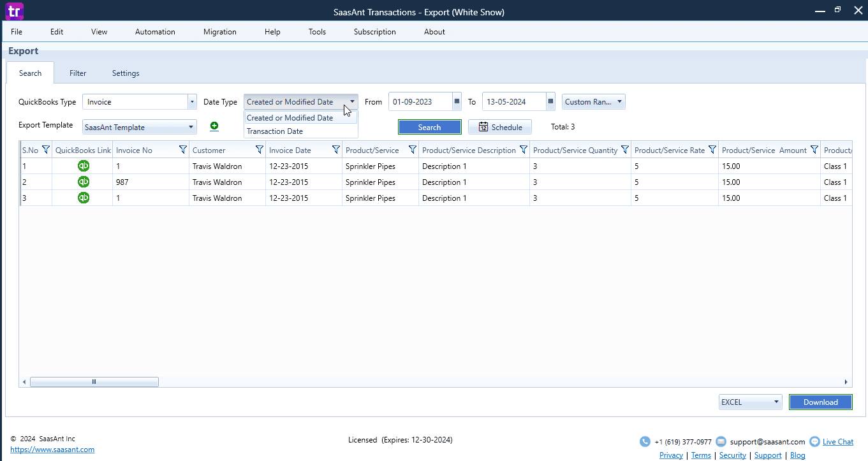Screen dimensions: 868x461
Task: Open the Live Chat link
Action: tap(838, 441)
